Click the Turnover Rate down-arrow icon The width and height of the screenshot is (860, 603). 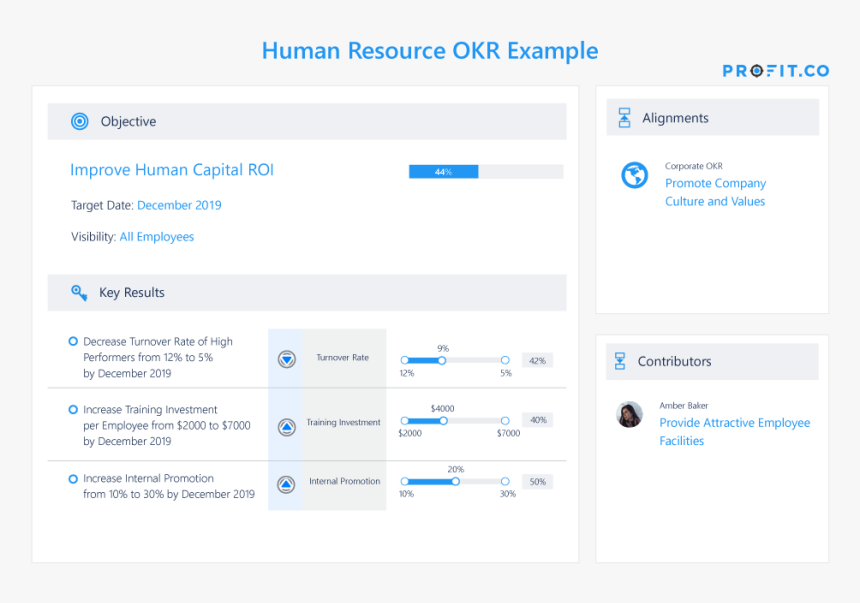[x=286, y=359]
